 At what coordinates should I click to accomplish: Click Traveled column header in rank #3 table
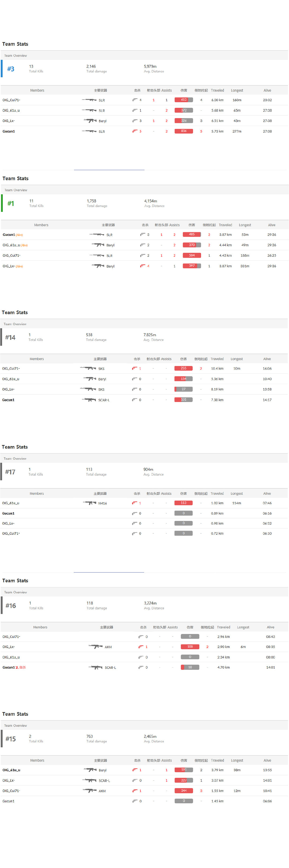(x=217, y=90)
